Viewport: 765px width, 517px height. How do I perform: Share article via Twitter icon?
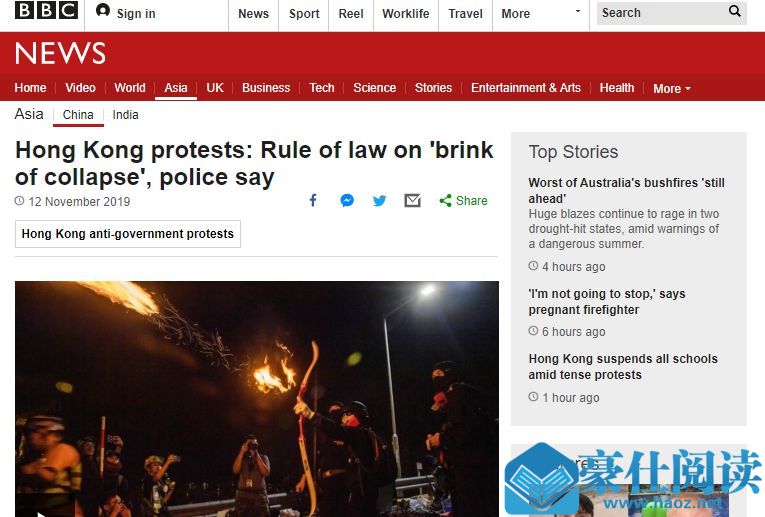(380, 200)
